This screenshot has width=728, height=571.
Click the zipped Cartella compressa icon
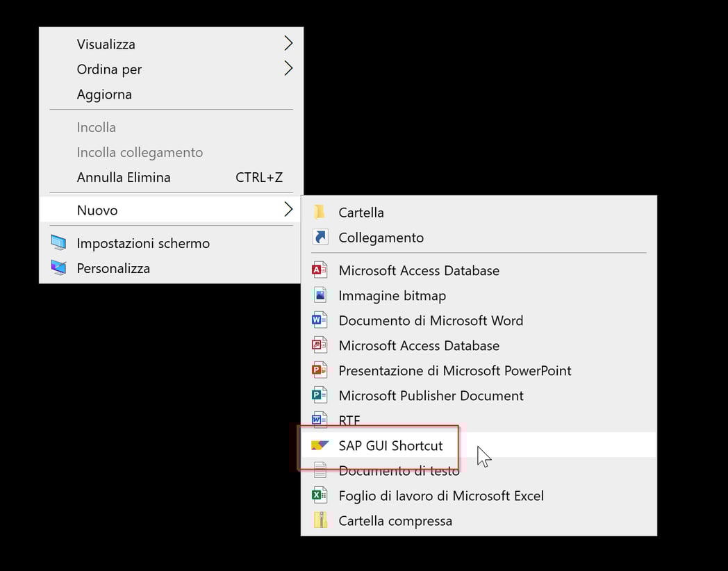[x=320, y=520]
